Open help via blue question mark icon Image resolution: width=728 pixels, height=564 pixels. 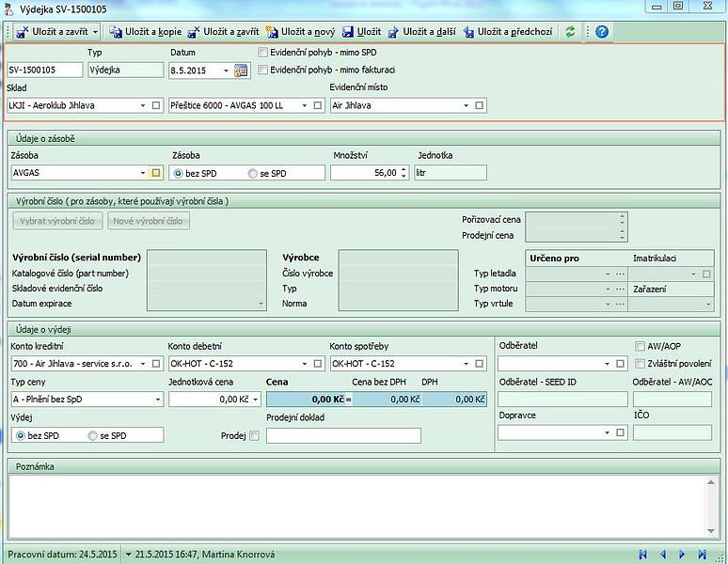[602, 32]
